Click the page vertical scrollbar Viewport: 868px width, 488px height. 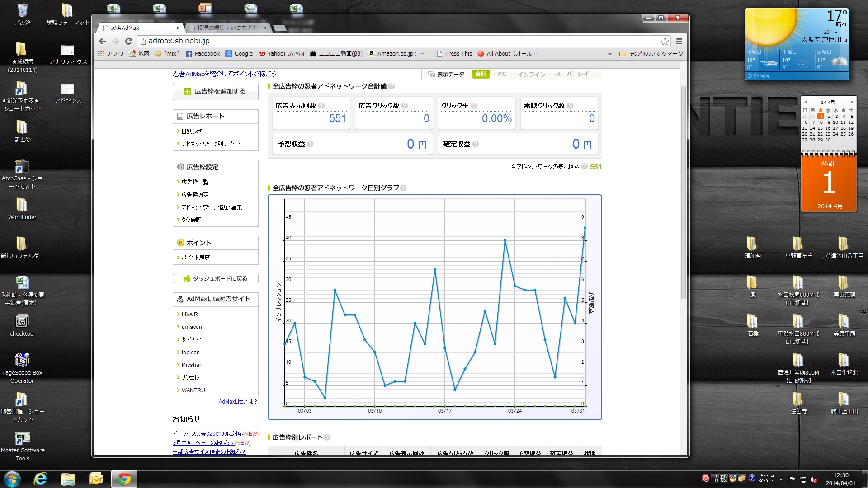pos(683,192)
